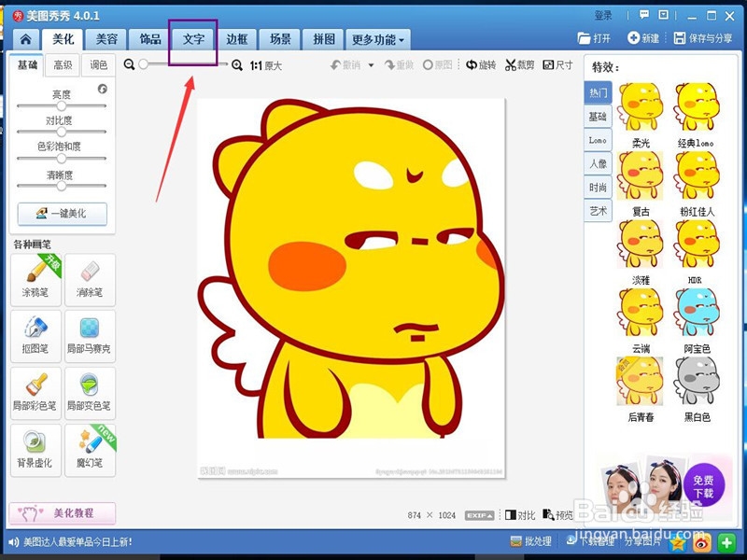Select the 时尚 effects category
The image size is (747, 560).
tap(598, 188)
